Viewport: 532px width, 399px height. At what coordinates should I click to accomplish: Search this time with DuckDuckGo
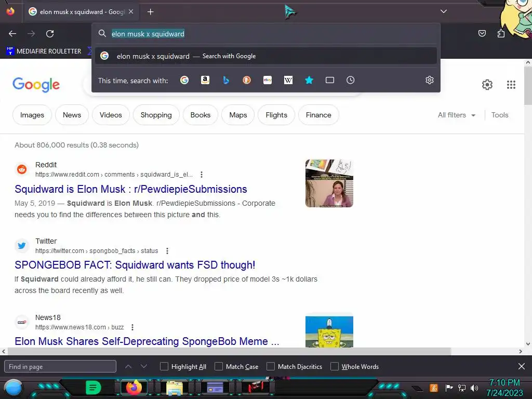[x=247, y=80]
